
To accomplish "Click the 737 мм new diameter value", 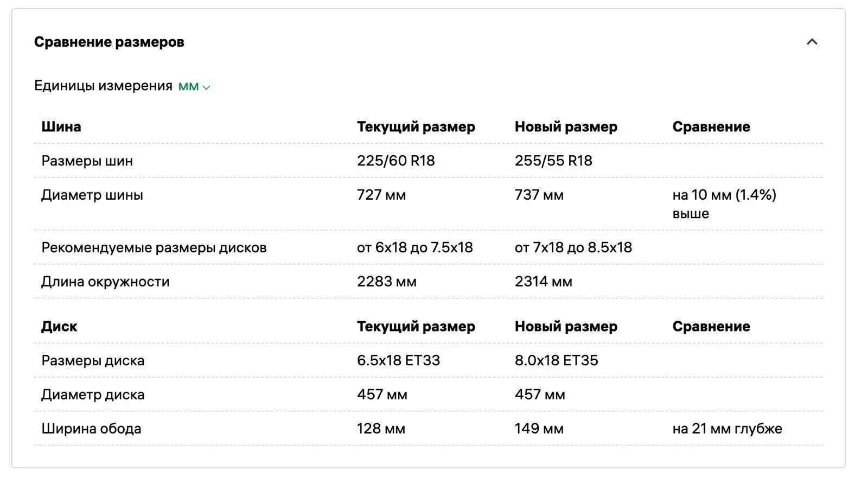I will tap(539, 195).
